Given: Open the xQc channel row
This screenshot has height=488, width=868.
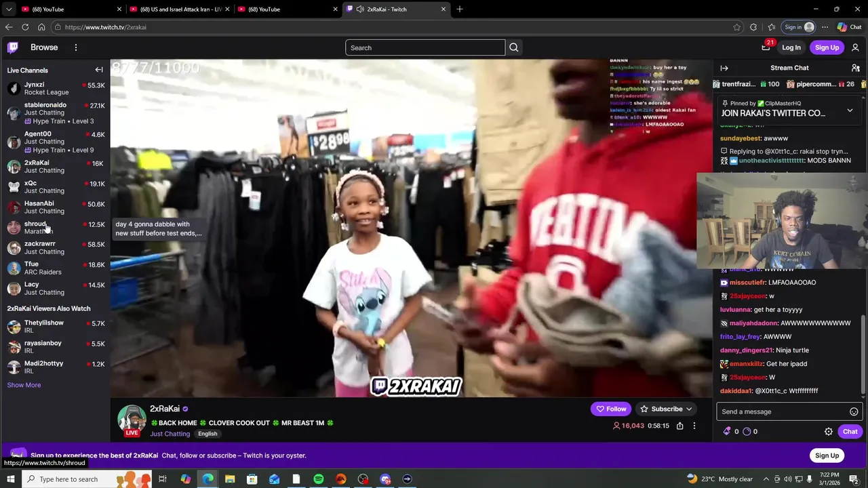Looking at the screenshot, I should [56, 187].
